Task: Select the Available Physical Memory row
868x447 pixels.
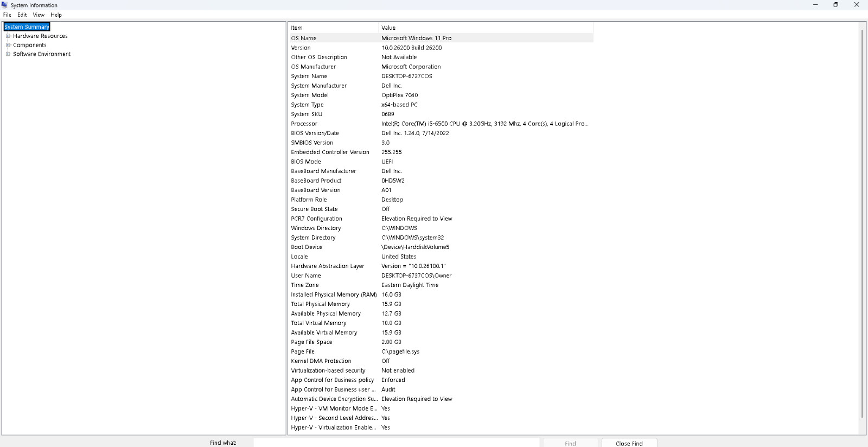Action: pyautogui.click(x=441, y=314)
